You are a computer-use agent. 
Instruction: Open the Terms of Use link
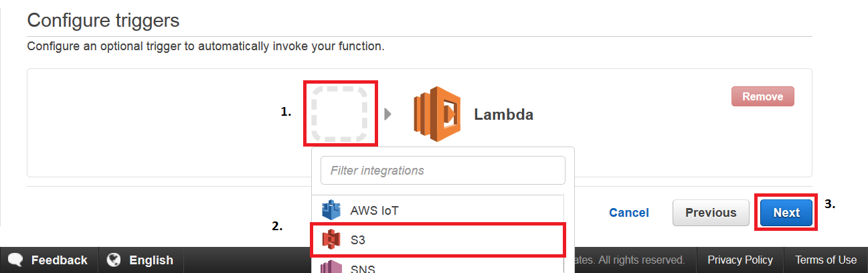(x=825, y=260)
